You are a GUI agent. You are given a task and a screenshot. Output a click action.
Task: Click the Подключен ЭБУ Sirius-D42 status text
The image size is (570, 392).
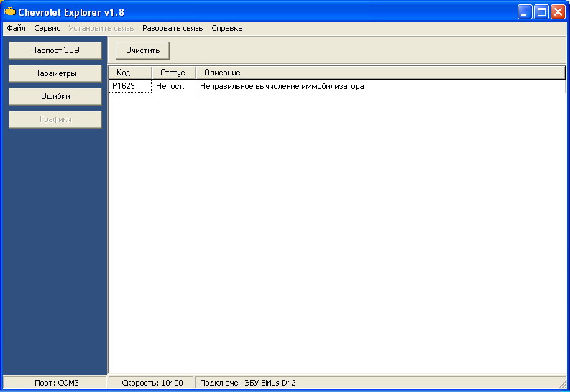tap(247, 383)
